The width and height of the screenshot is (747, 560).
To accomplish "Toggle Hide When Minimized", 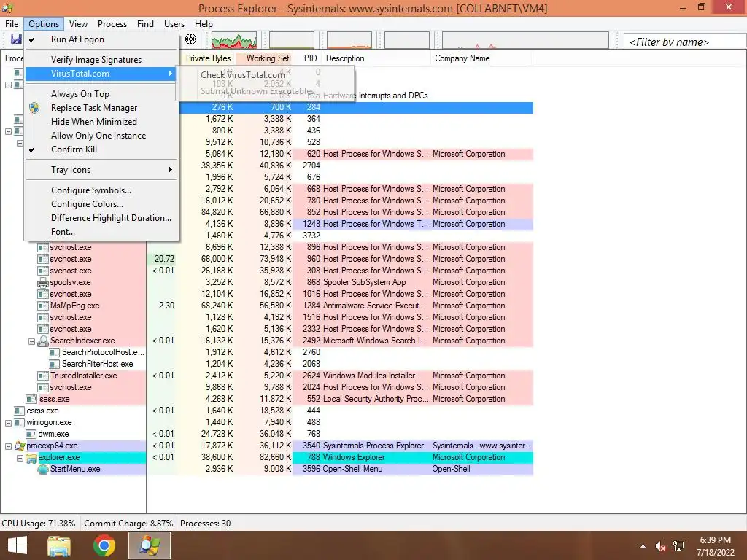I will click(x=101, y=122).
